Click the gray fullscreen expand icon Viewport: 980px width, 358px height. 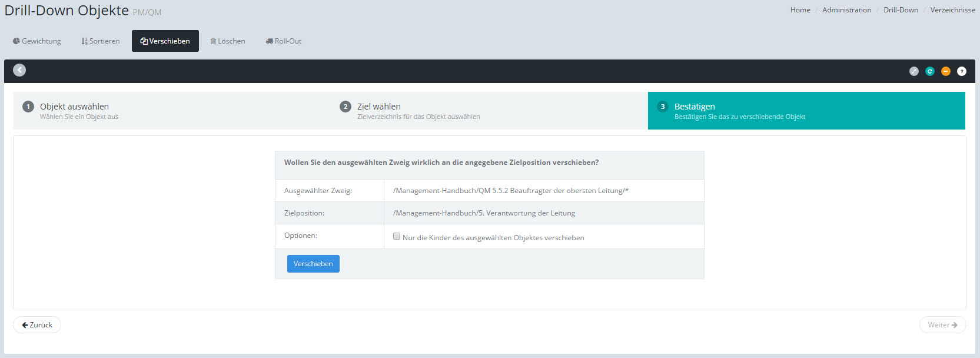click(x=913, y=71)
